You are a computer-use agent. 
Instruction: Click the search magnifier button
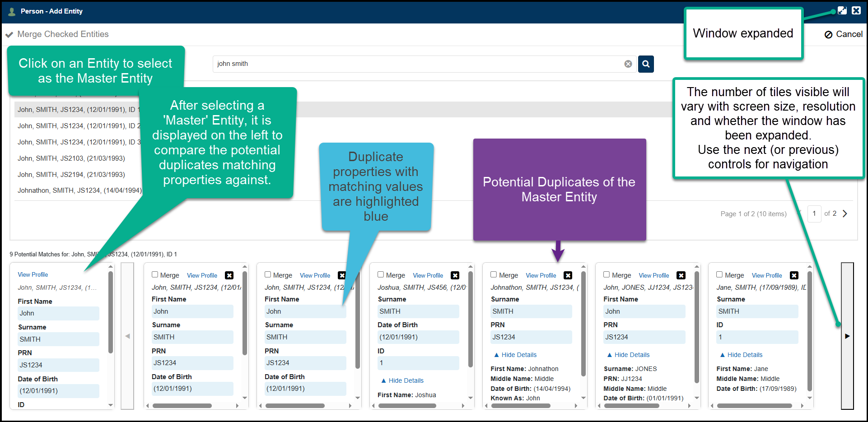pos(646,64)
